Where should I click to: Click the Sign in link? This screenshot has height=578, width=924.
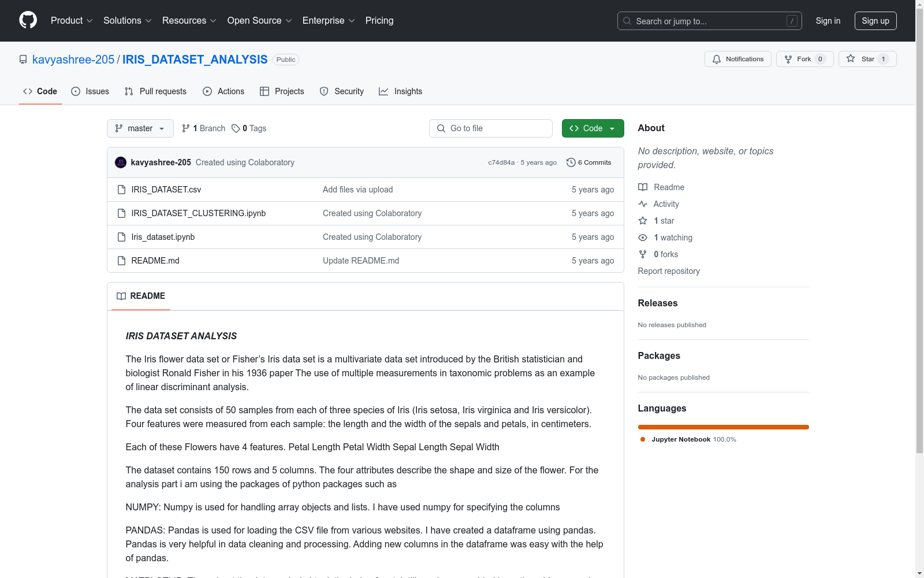(x=828, y=21)
